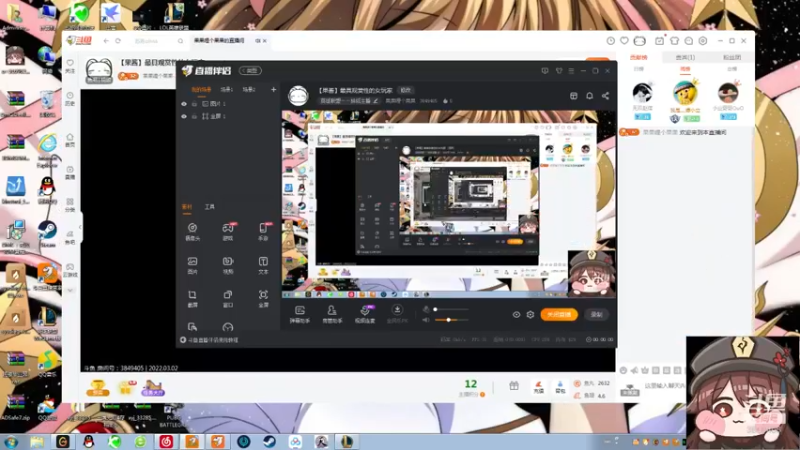Open the video co-streaming tool

point(365,314)
